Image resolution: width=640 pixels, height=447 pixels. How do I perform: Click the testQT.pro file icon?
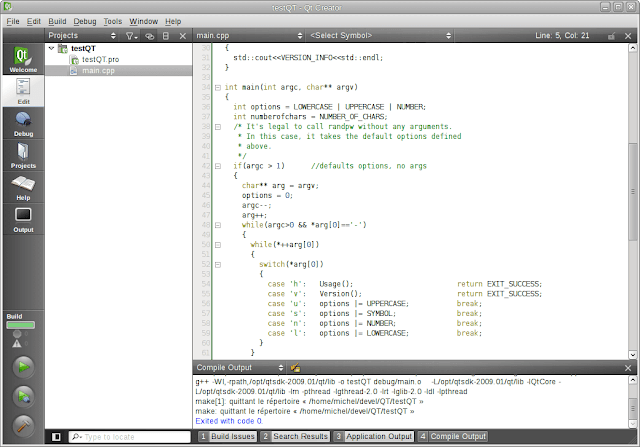74,60
